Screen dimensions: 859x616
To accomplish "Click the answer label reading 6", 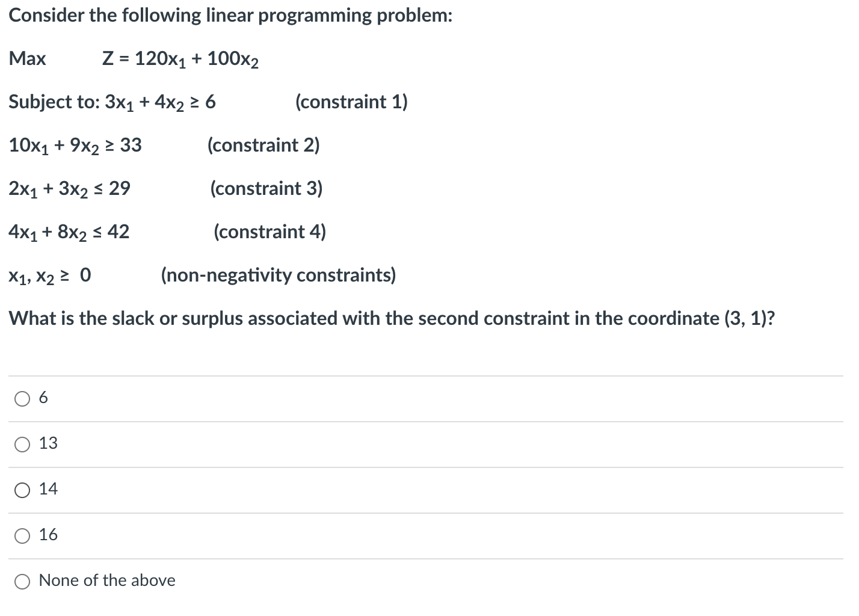I will [x=43, y=397].
